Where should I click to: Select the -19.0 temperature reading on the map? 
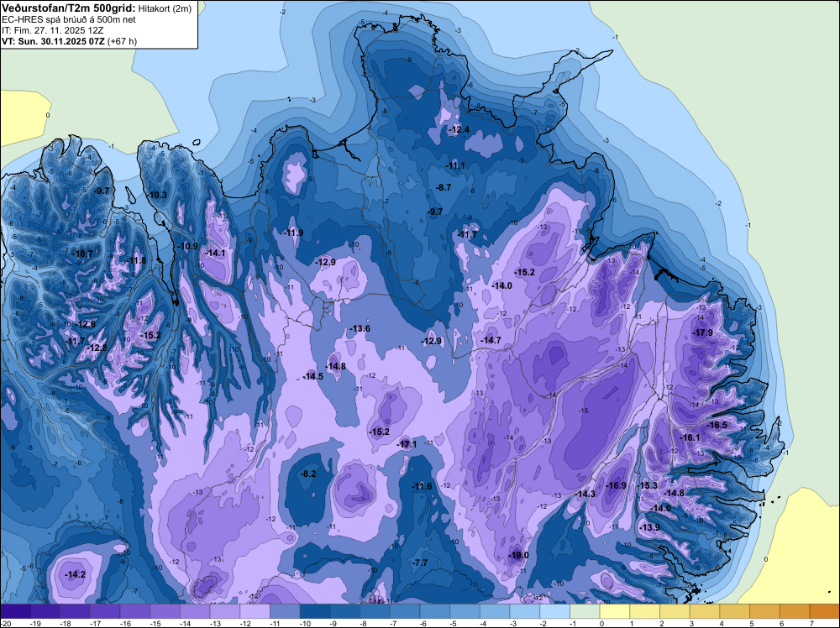click(x=518, y=555)
